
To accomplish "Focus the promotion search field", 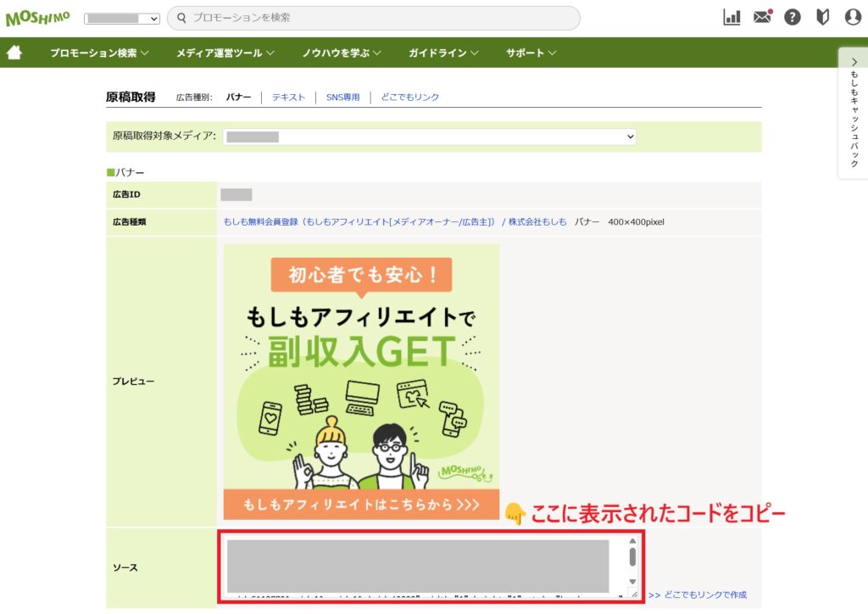I will [x=374, y=18].
